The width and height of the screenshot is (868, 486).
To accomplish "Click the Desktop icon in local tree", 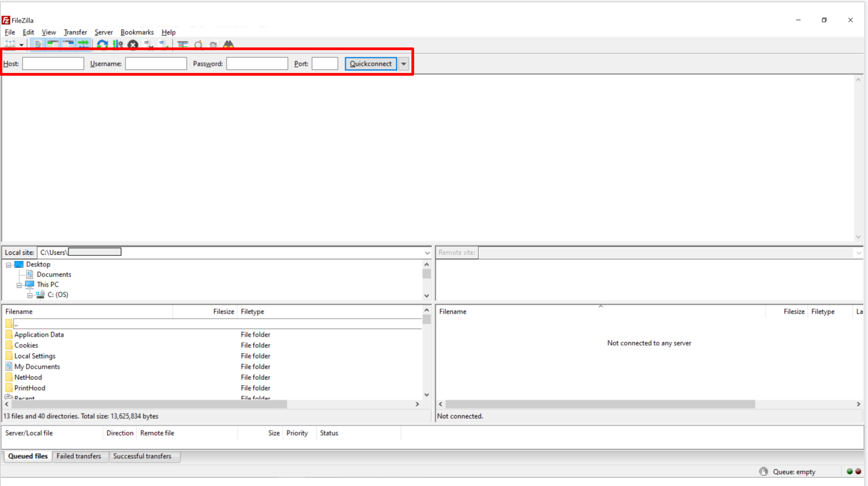I will 19,264.
